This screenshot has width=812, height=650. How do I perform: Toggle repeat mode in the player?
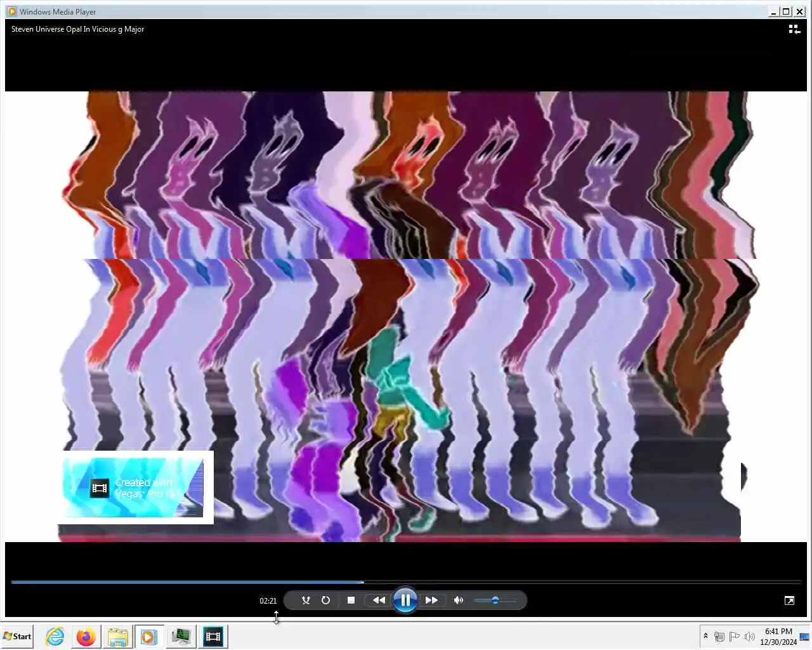(325, 600)
